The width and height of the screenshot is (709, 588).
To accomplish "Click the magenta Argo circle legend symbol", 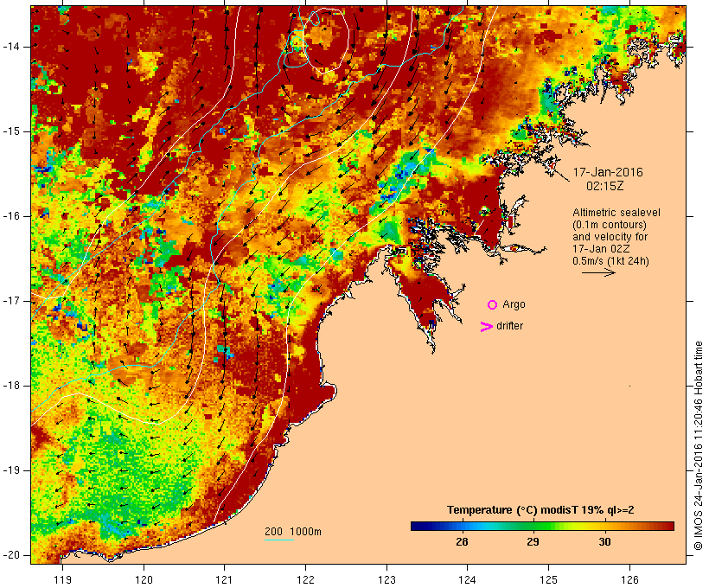I will click(x=493, y=305).
